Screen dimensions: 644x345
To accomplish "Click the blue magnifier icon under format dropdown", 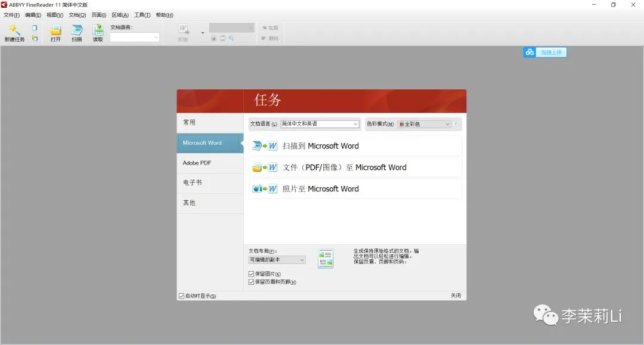I will click(231, 38).
